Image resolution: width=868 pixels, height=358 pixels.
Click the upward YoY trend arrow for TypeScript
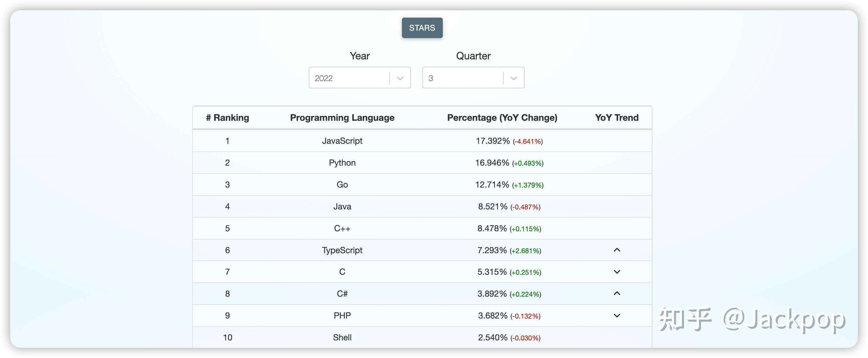point(617,250)
